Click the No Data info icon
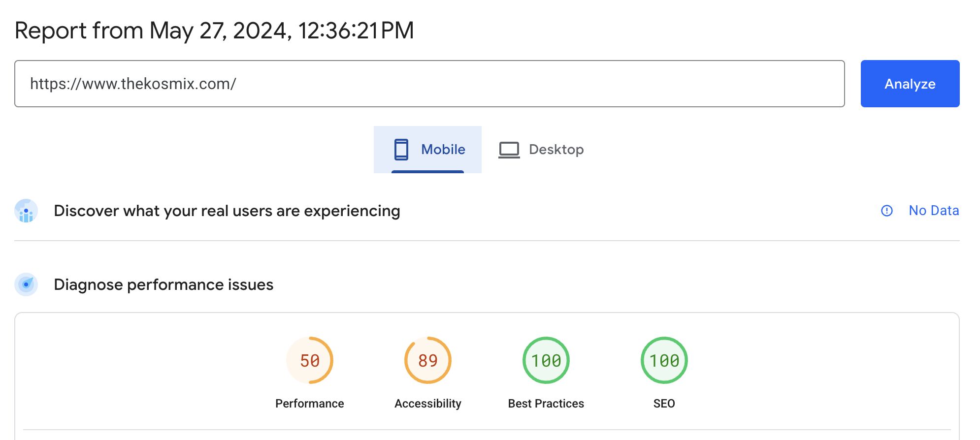980x440 pixels. coord(886,211)
